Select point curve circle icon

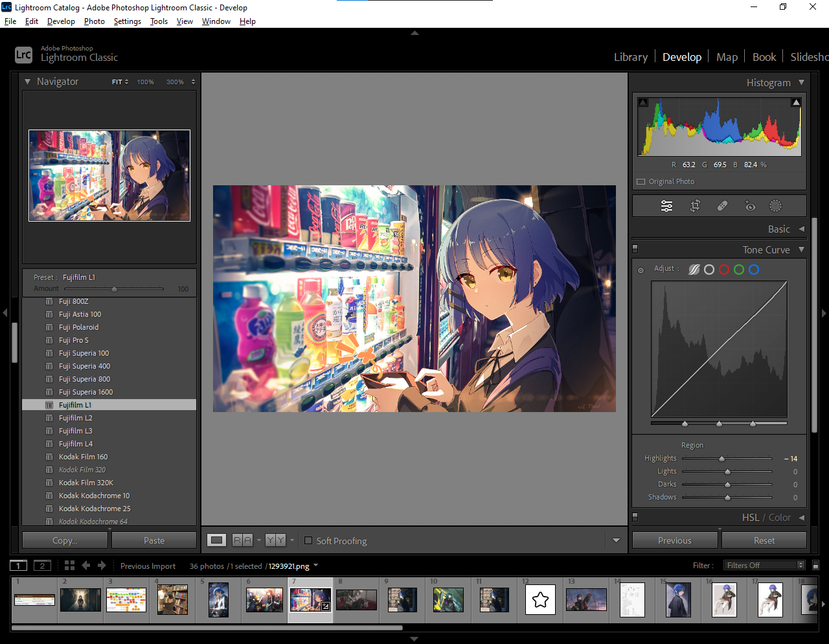[709, 270]
